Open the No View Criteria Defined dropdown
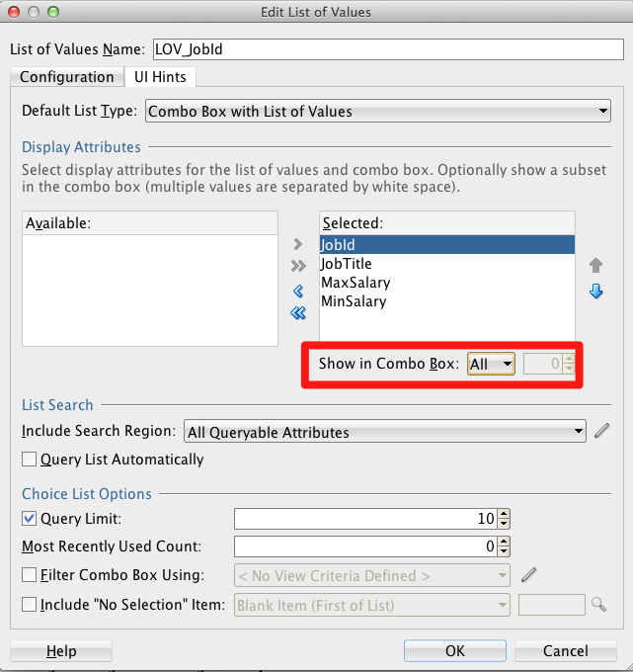The height and width of the screenshot is (672, 633). tap(371, 575)
